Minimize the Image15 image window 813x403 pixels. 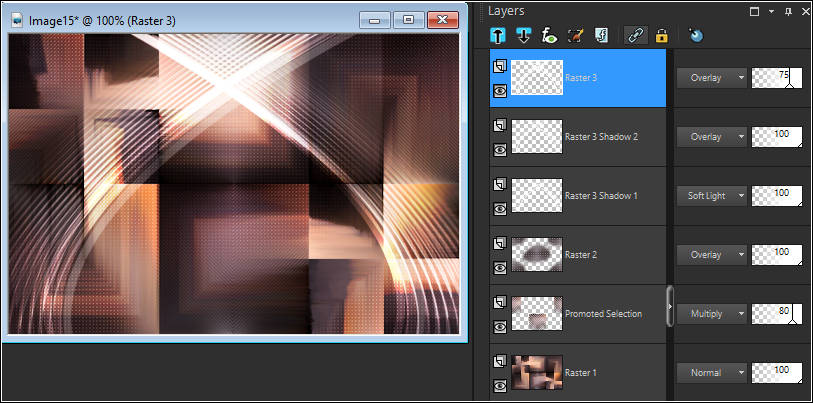(x=375, y=20)
